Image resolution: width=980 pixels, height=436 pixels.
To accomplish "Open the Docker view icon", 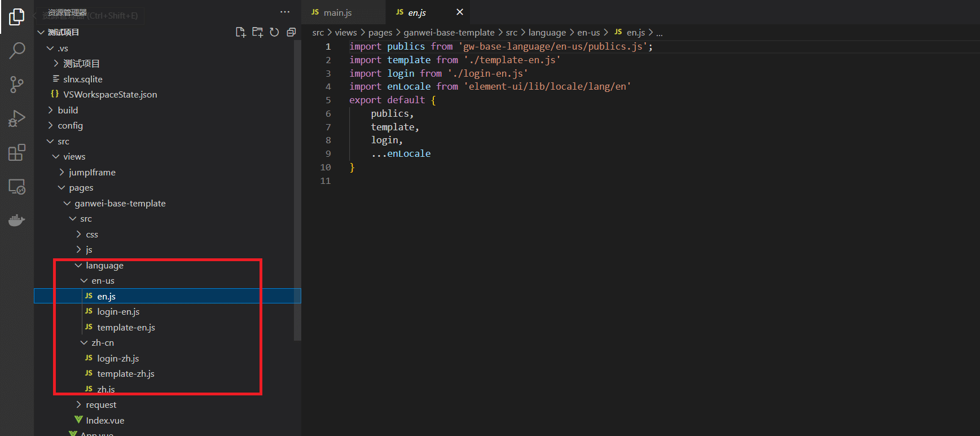I will (17, 220).
